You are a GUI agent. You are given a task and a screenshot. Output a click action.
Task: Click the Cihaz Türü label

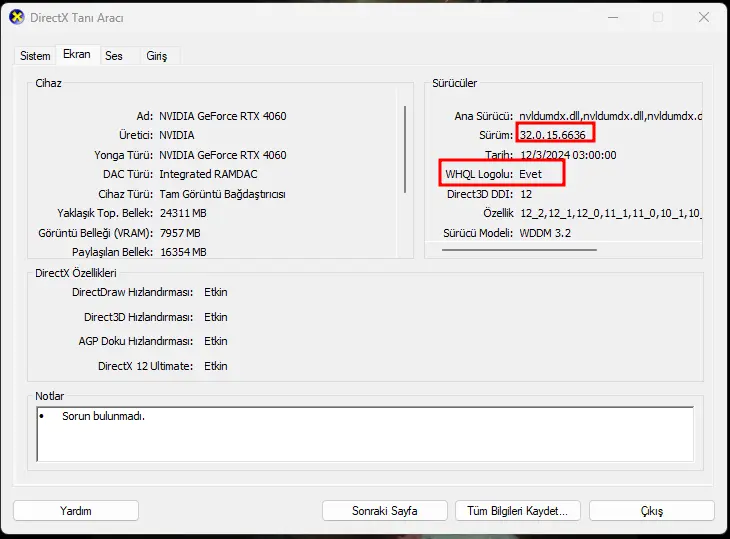coord(125,194)
